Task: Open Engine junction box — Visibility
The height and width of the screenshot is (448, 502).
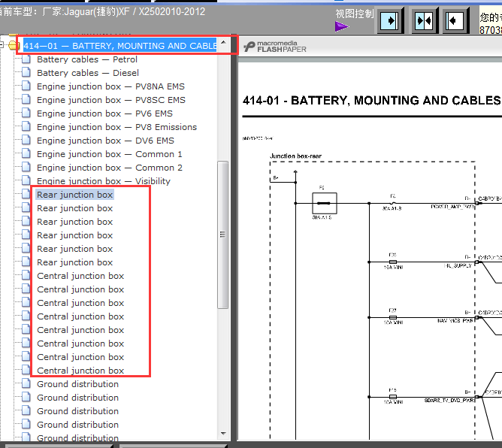Action: (x=104, y=181)
